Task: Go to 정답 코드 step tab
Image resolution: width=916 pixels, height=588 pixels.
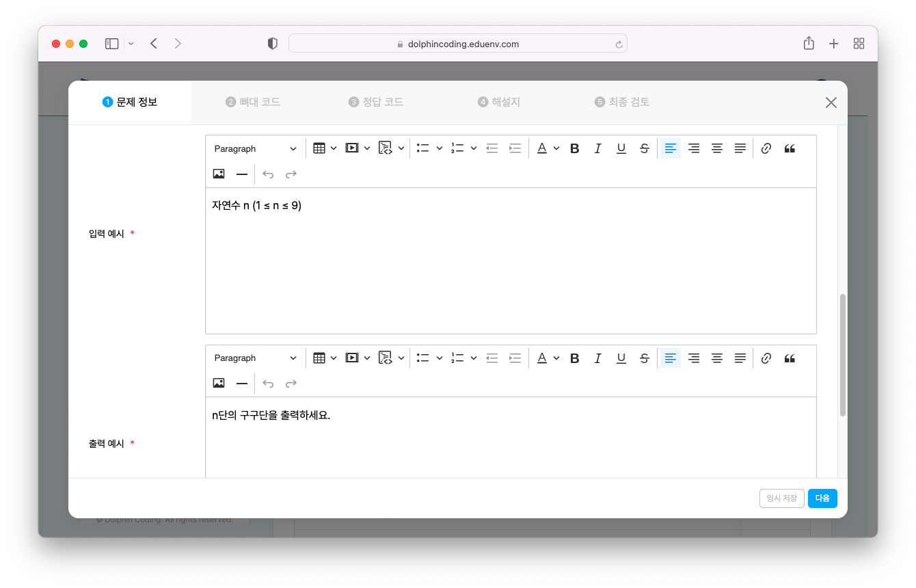Action: [376, 103]
